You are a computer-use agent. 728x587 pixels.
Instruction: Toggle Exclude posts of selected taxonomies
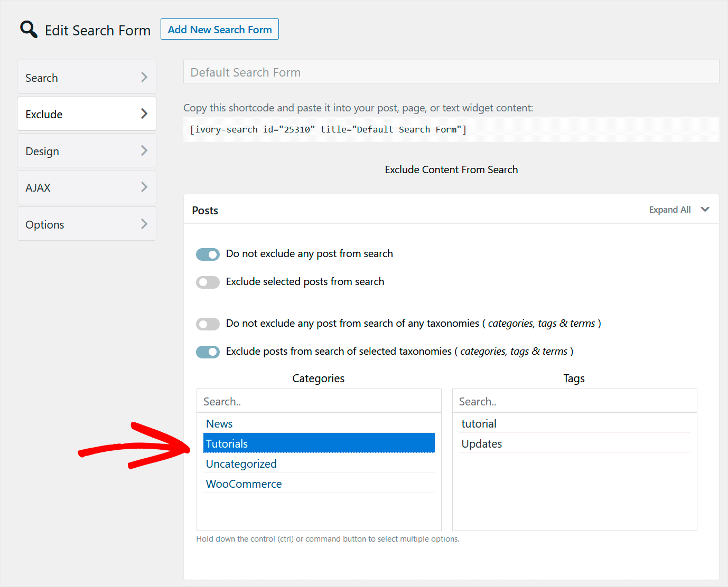[x=208, y=352]
